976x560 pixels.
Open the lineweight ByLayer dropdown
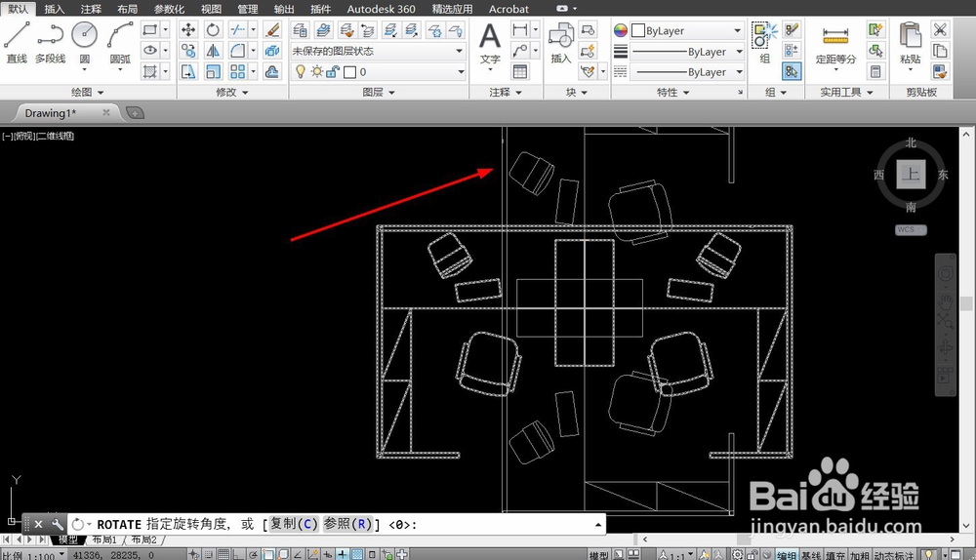click(687, 51)
